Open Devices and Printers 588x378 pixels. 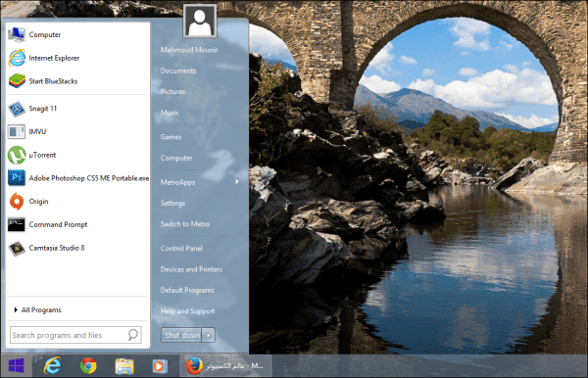[x=191, y=269]
